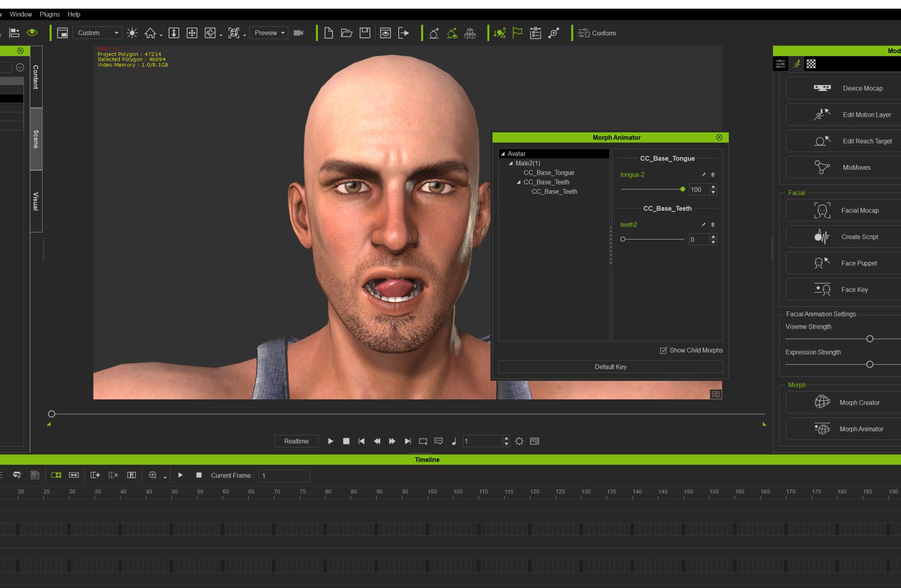Open Face Key editor
The image size is (901, 588).
click(x=843, y=290)
